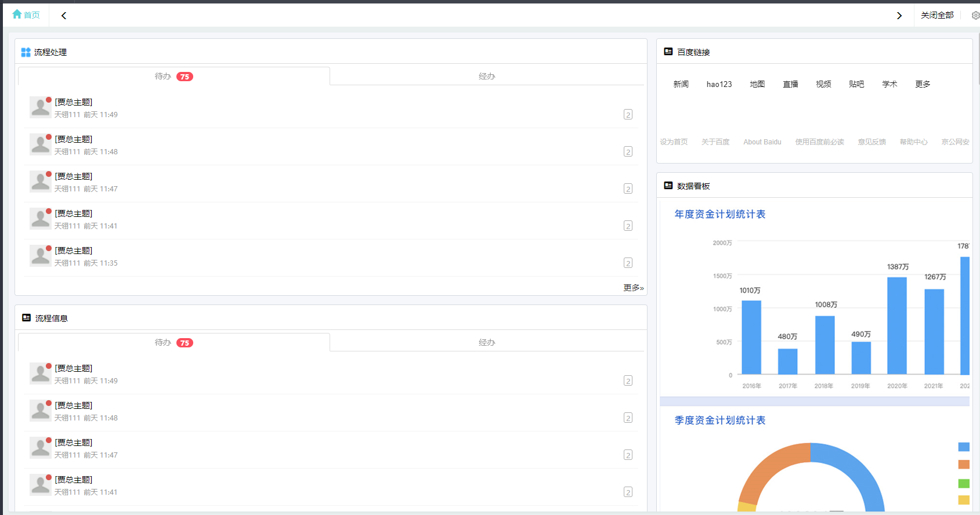The image size is (980, 515).
Task: Click the avatar of the 11:48 item in 流程信息
Action: (x=40, y=411)
